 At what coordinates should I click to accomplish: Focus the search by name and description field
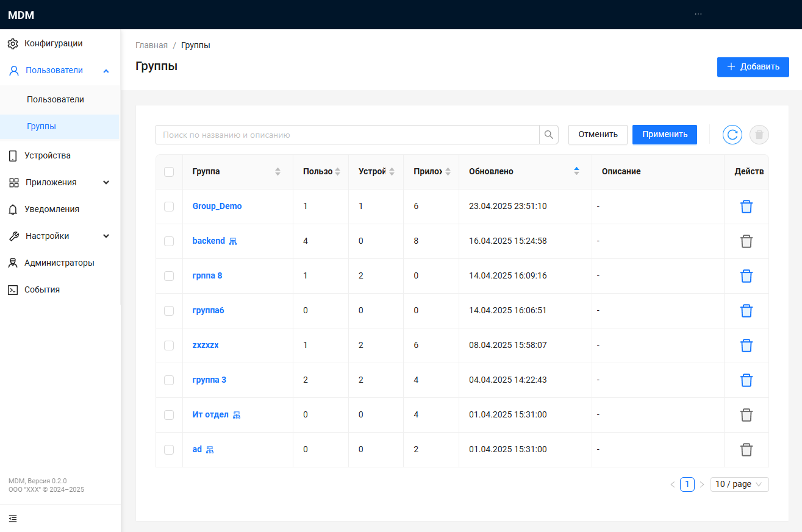click(x=347, y=135)
